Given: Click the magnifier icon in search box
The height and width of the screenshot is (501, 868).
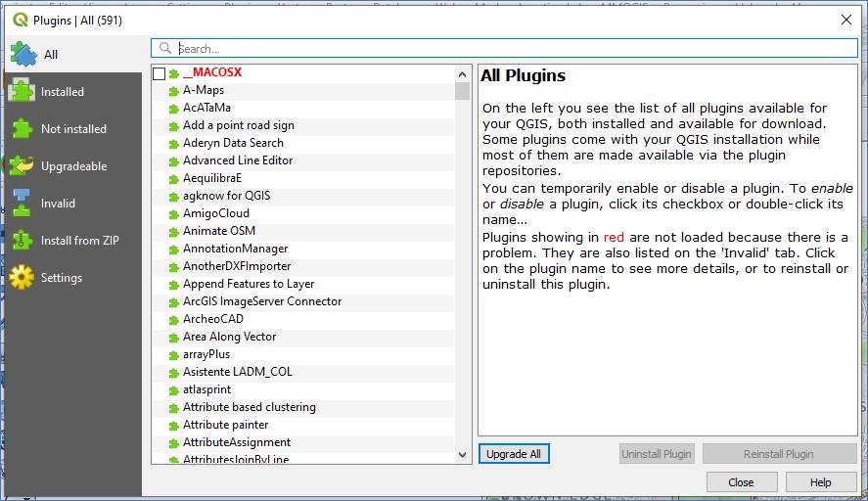Looking at the screenshot, I should [x=165, y=48].
